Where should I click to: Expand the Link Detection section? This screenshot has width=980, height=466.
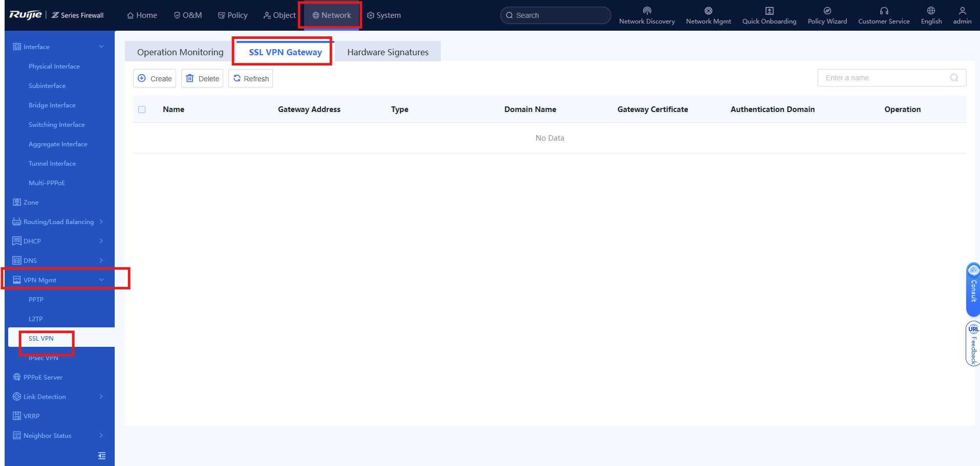pyautogui.click(x=59, y=396)
